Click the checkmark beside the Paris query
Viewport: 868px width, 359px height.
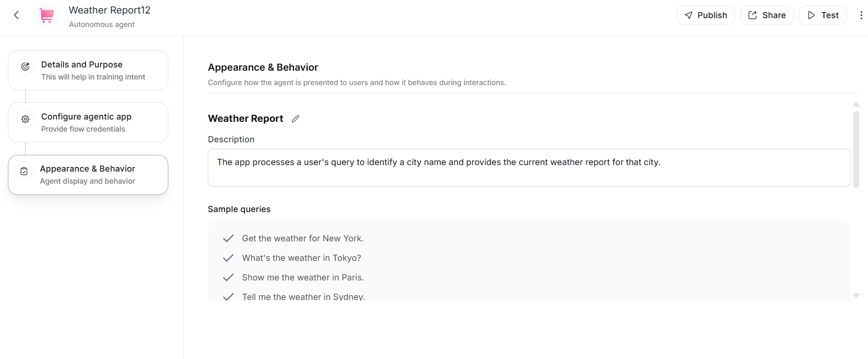click(228, 278)
